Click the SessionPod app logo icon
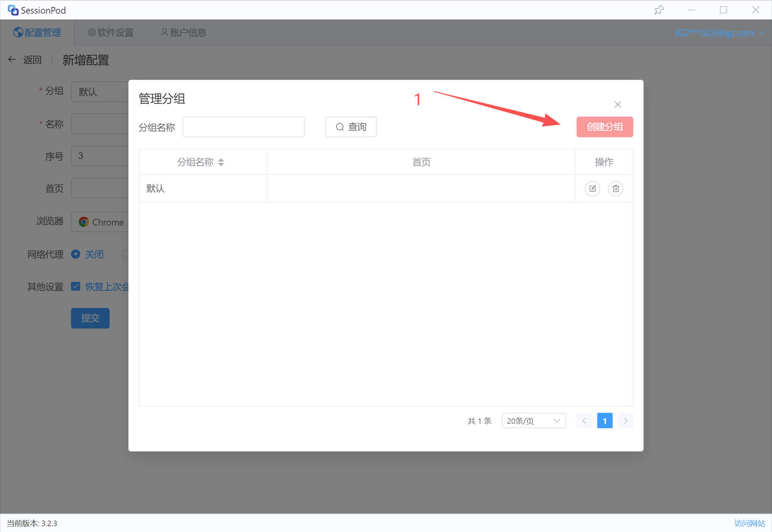The image size is (772, 532). click(x=13, y=10)
